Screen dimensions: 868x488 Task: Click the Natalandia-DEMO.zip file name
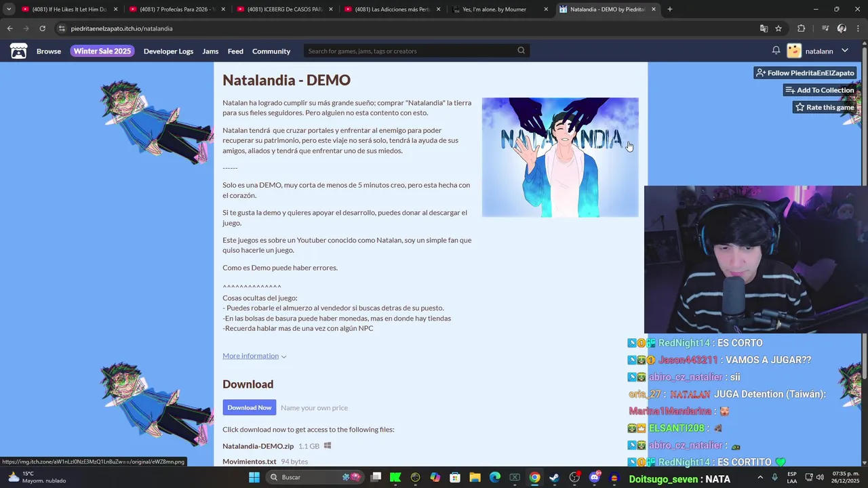pyautogui.click(x=258, y=446)
